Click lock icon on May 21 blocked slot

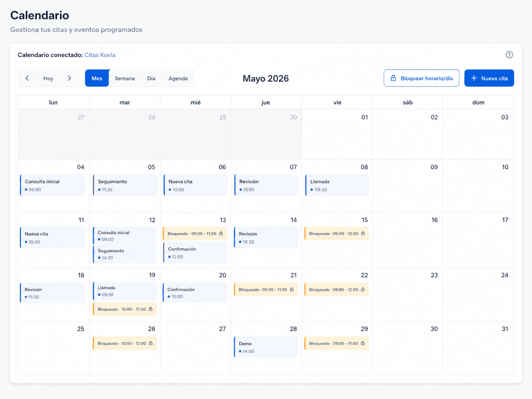(x=292, y=290)
